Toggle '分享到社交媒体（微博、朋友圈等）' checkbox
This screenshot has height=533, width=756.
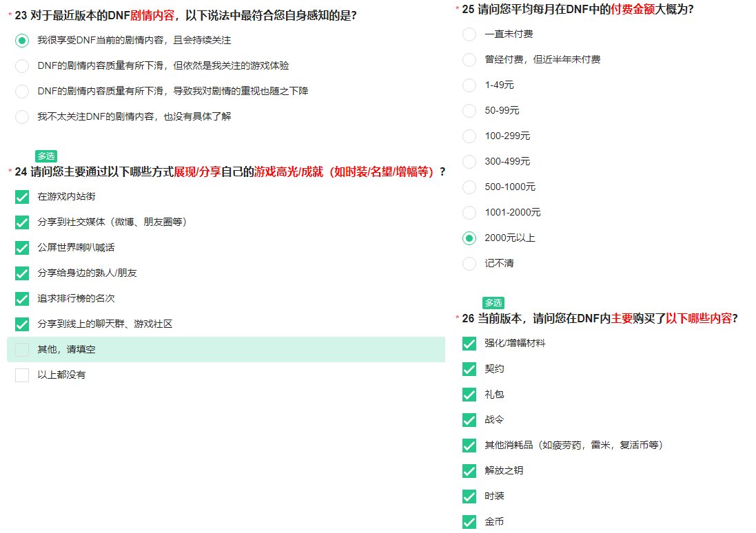tap(21, 222)
